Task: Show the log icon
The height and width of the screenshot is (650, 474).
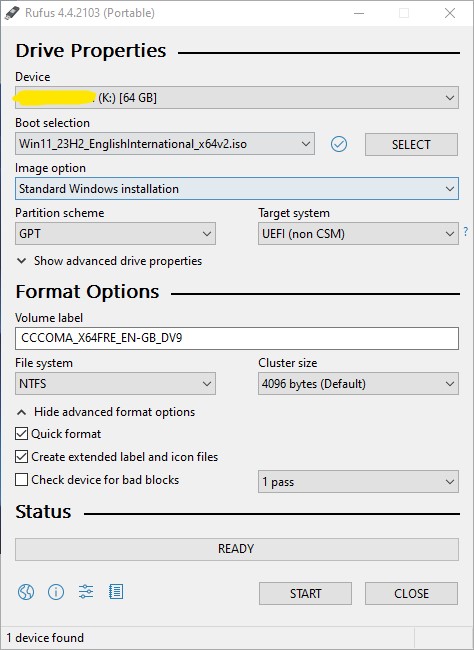Action: pyautogui.click(x=116, y=592)
